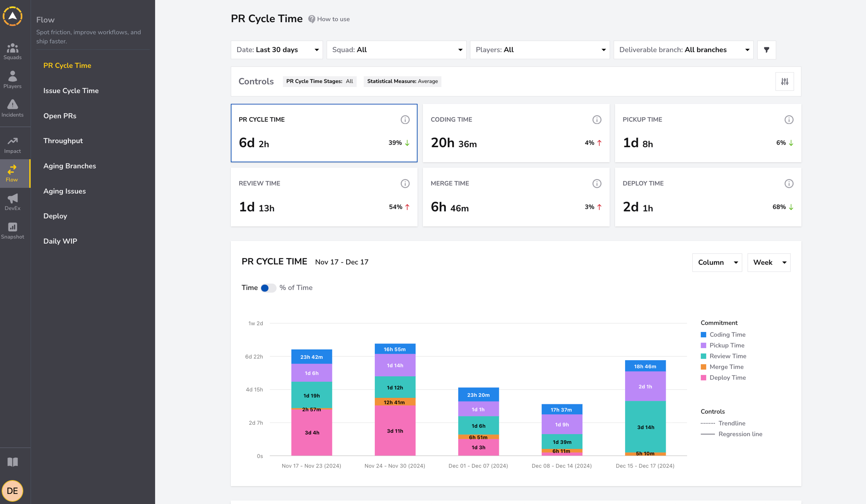Expand the Deliverable branch dropdown
The height and width of the screenshot is (504, 866).
coord(683,50)
